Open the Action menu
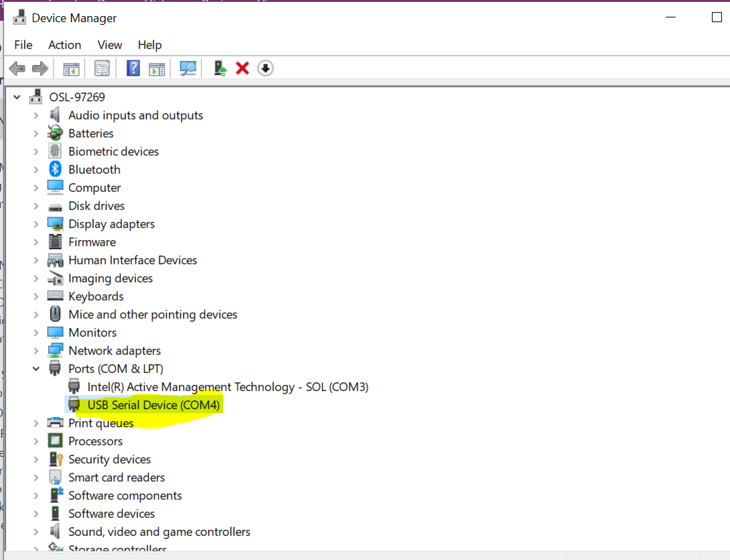This screenshot has width=730, height=560. (x=64, y=45)
